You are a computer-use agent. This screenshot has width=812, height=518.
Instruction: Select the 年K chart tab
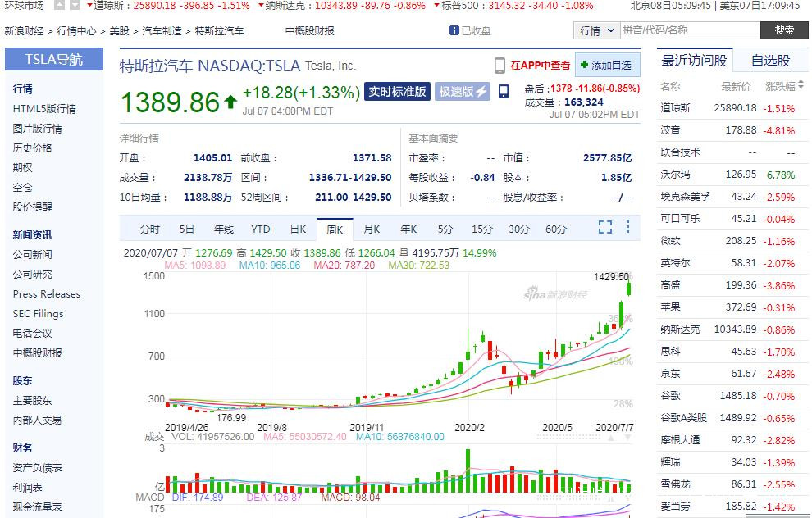point(408,229)
